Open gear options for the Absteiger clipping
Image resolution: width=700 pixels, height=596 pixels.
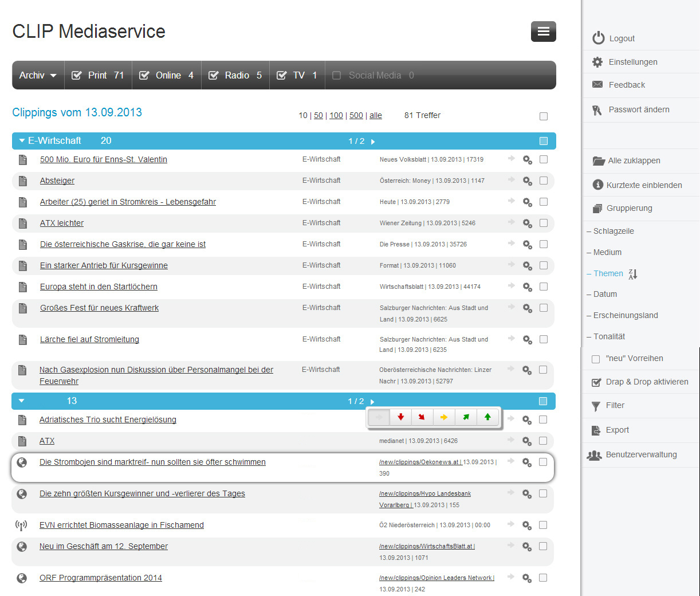point(527,181)
